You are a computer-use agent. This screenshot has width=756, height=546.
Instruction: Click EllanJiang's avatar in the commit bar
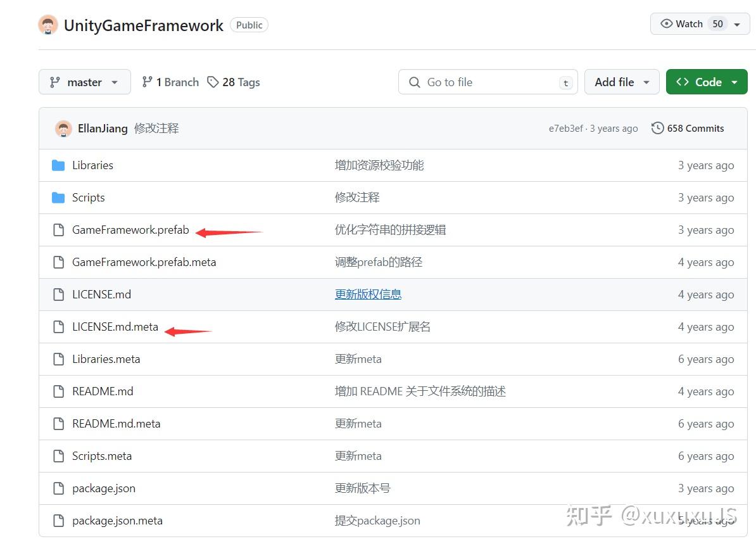pyautogui.click(x=63, y=128)
